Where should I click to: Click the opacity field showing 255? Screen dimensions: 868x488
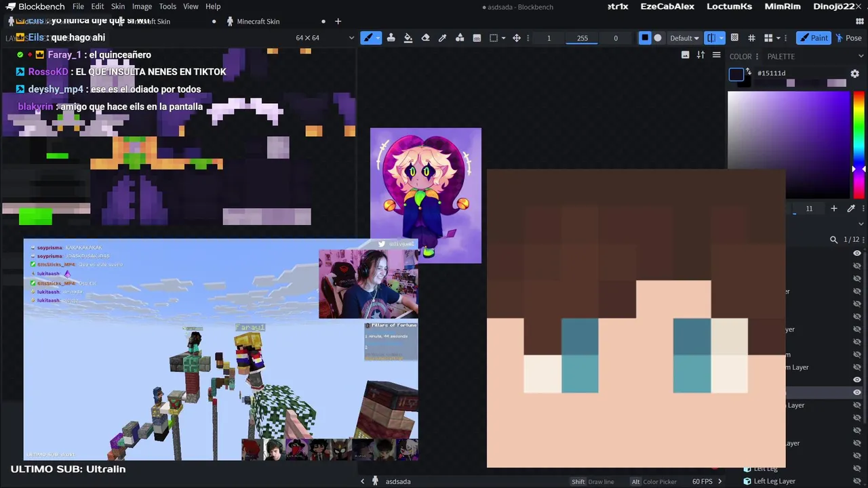tap(583, 38)
